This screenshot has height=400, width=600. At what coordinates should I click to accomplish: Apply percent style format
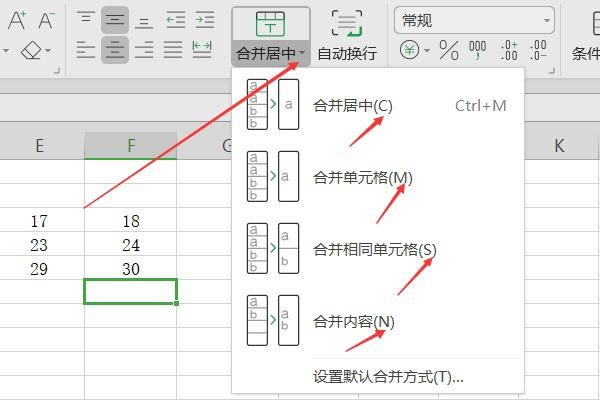pos(448,49)
